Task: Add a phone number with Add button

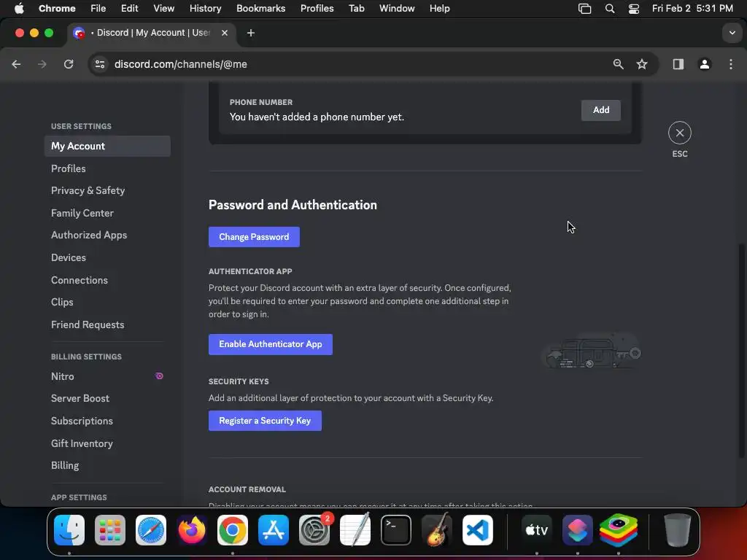Action: pos(601,110)
